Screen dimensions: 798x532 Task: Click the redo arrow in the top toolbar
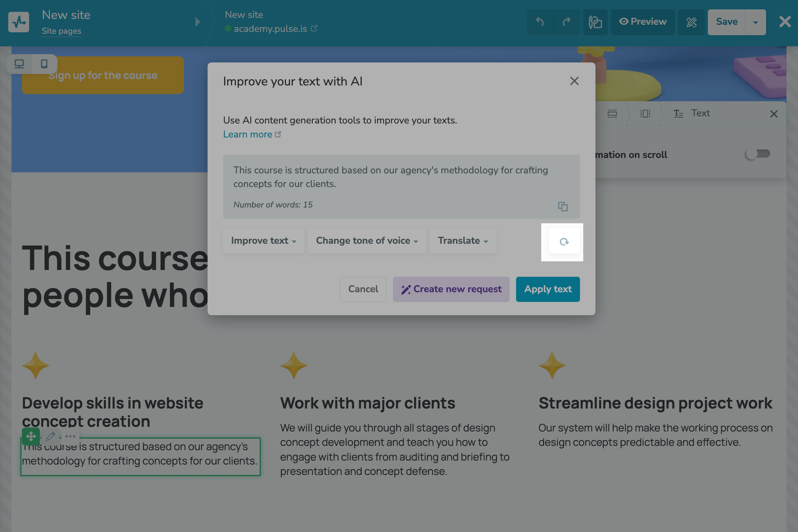tap(566, 22)
